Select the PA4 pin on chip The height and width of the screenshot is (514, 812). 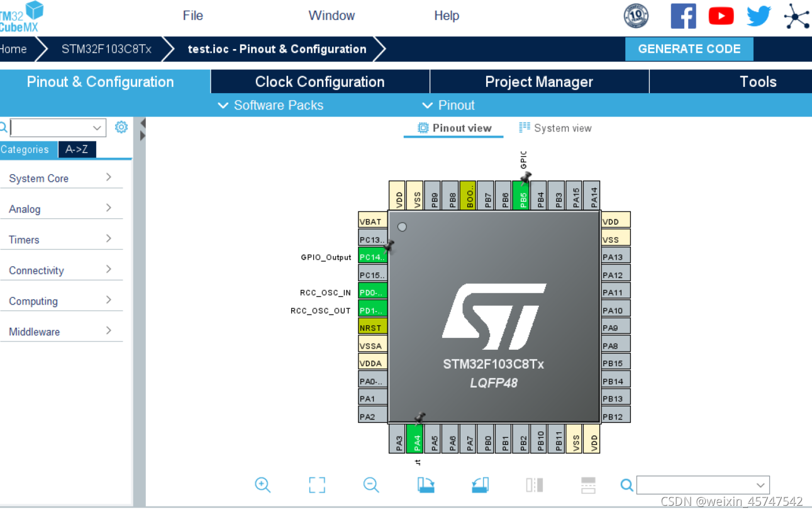414,438
